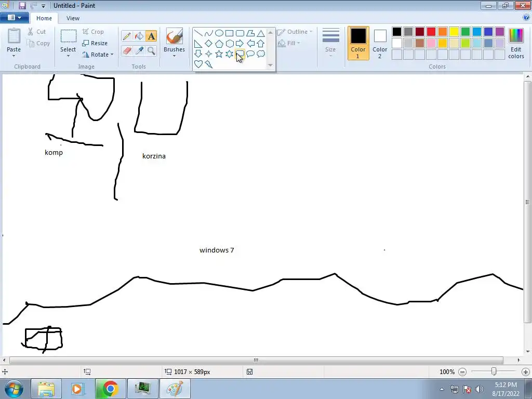This screenshot has height=399, width=532.
Task: Switch to the Home tab
Action: pos(44,18)
